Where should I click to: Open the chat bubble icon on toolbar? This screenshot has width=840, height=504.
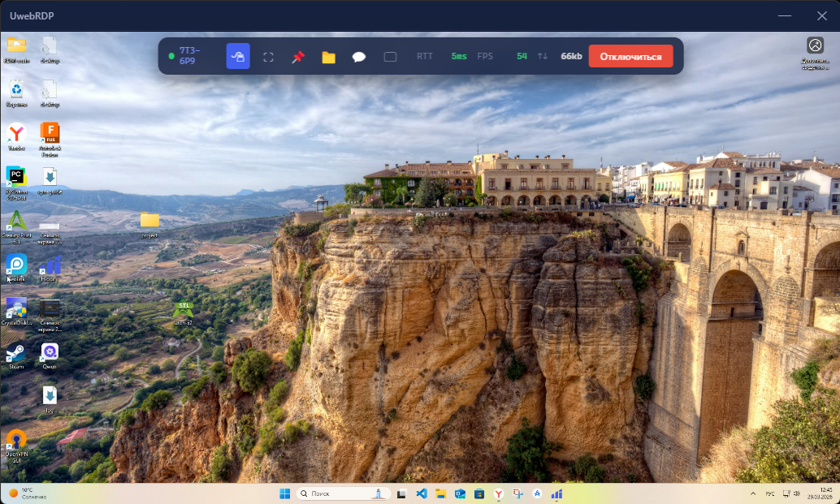(358, 56)
